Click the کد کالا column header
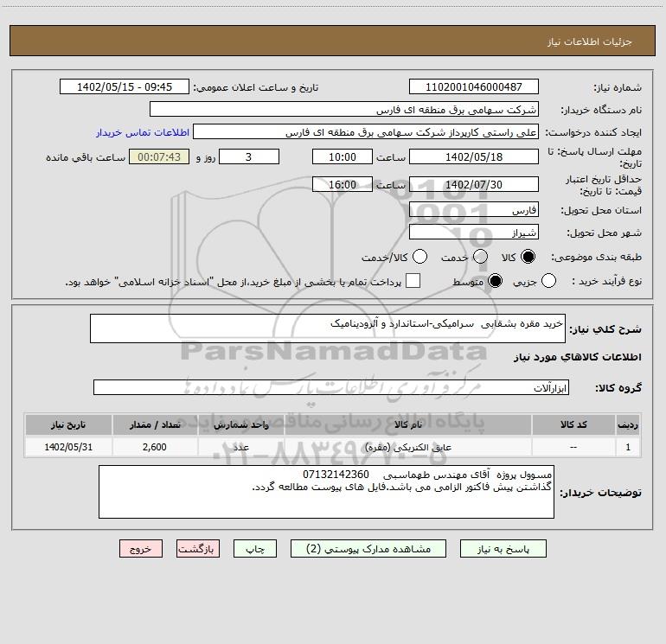666x644 pixels. 573,424
